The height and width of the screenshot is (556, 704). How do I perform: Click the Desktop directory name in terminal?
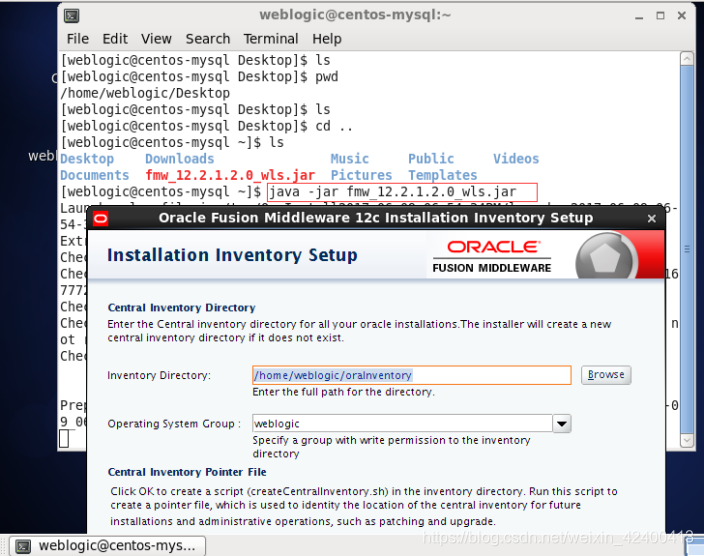click(87, 159)
